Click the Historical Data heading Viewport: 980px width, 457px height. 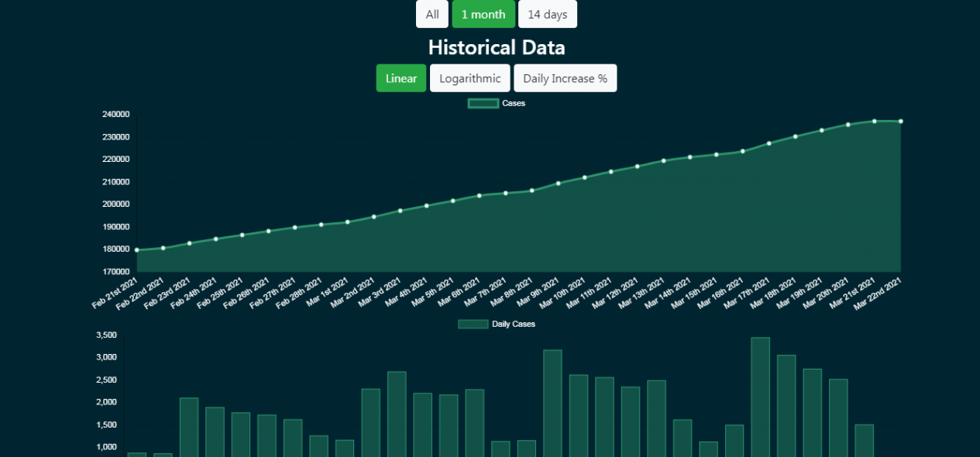click(x=496, y=47)
